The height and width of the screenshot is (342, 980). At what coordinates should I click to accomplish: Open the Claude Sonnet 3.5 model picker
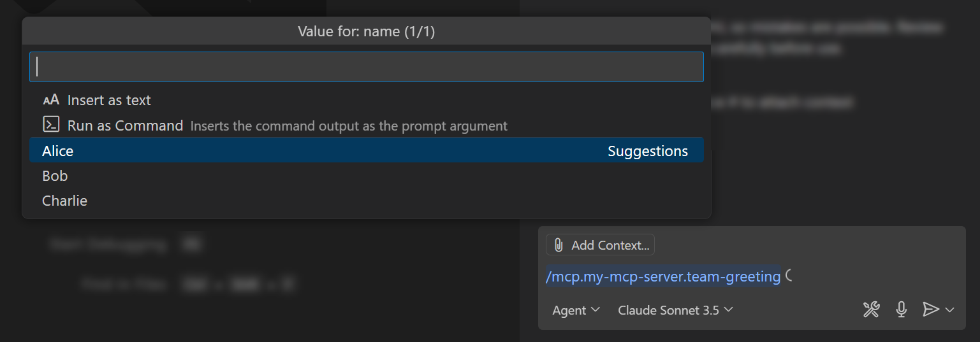pyautogui.click(x=675, y=310)
